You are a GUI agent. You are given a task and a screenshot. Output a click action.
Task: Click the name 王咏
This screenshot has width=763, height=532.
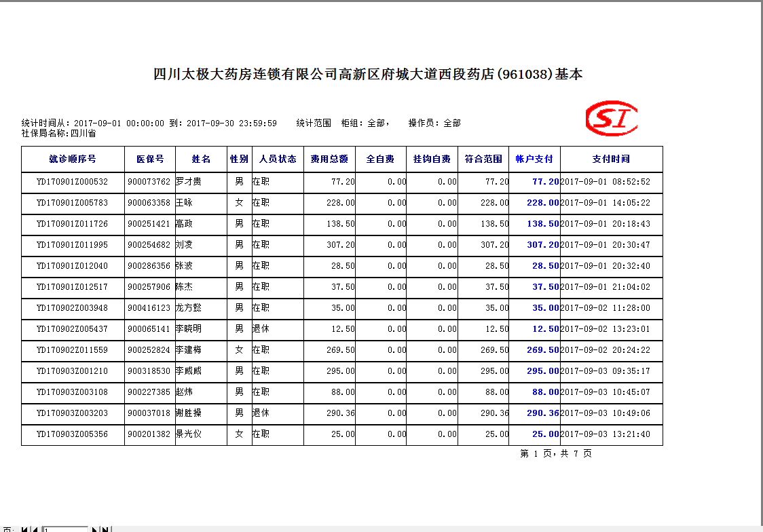(185, 202)
